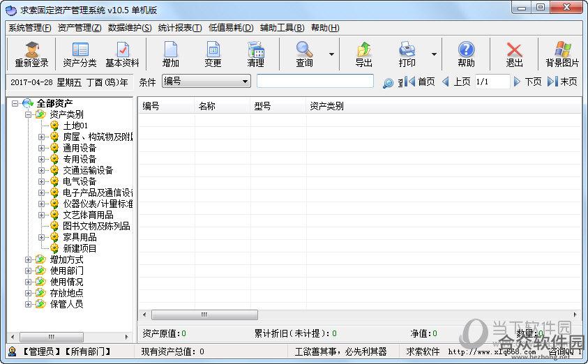The height and width of the screenshot is (364, 588).
Task: Expand the 使用部门 node
Action: pos(28,271)
